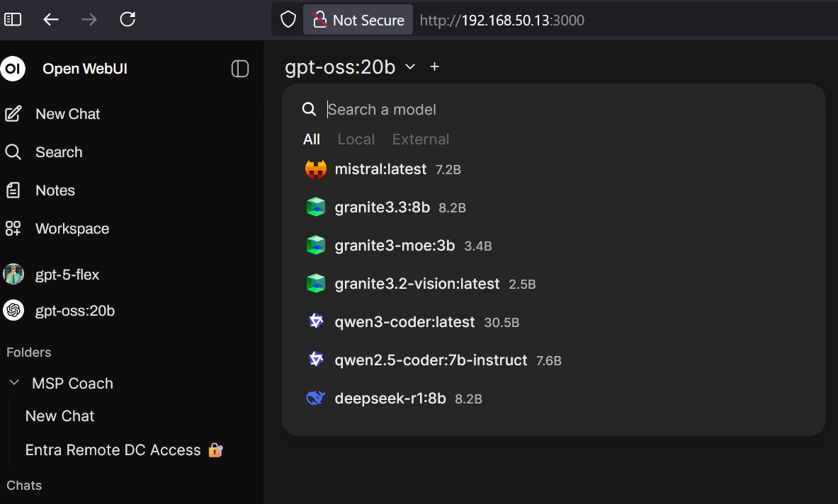Image resolution: width=838 pixels, height=504 pixels.
Task: Click the browser sidebar panel icon
Action: click(x=13, y=20)
